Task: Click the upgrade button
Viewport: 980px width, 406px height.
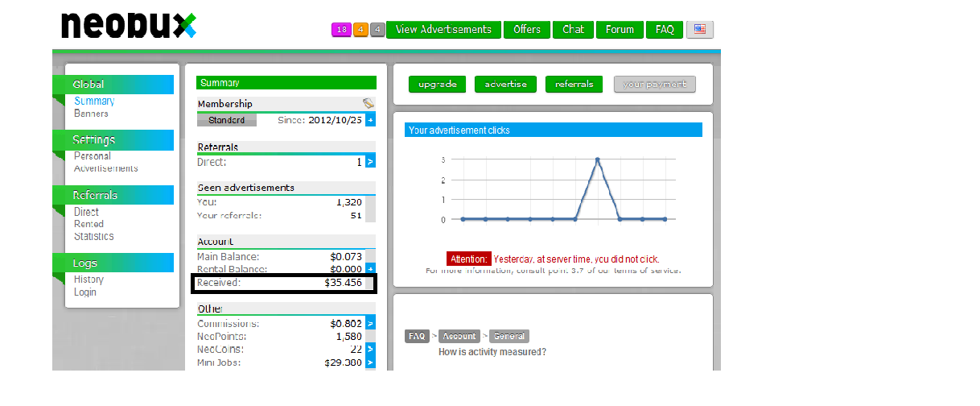Action: [437, 84]
